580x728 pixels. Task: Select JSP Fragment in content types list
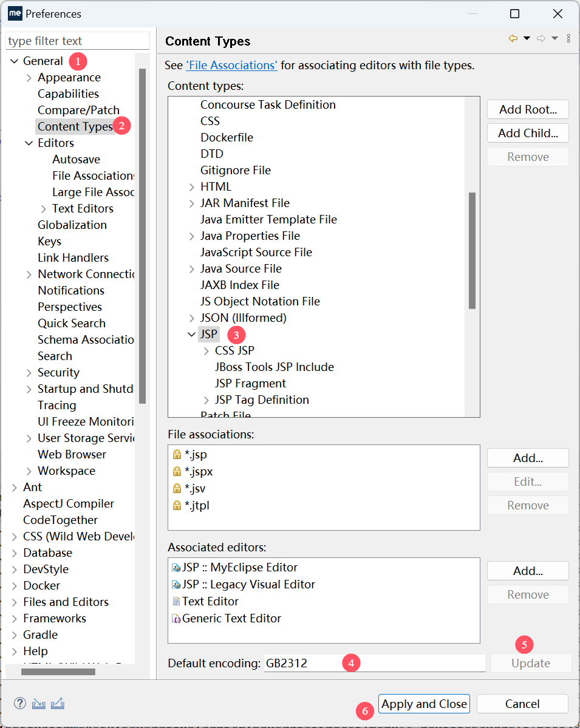click(x=250, y=383)
